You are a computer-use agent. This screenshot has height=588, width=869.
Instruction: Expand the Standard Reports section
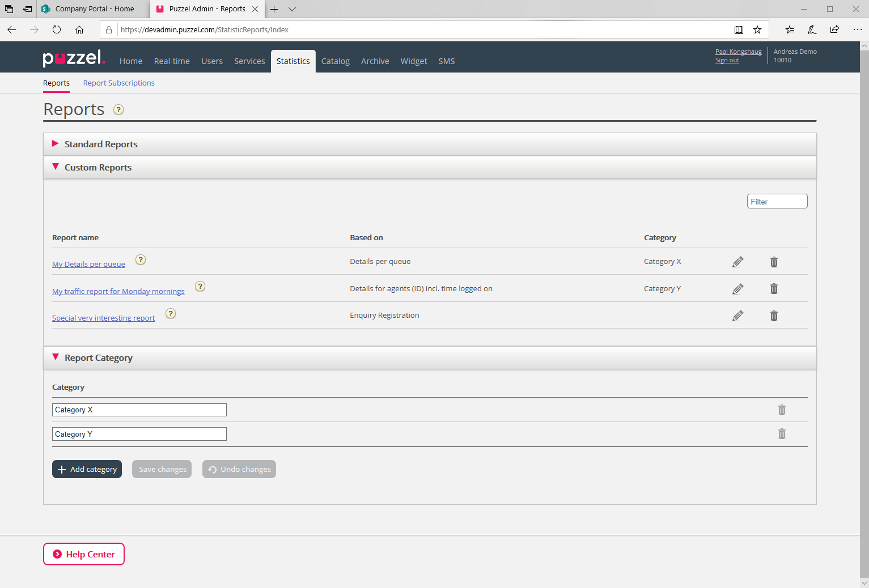tap(101, 144)
